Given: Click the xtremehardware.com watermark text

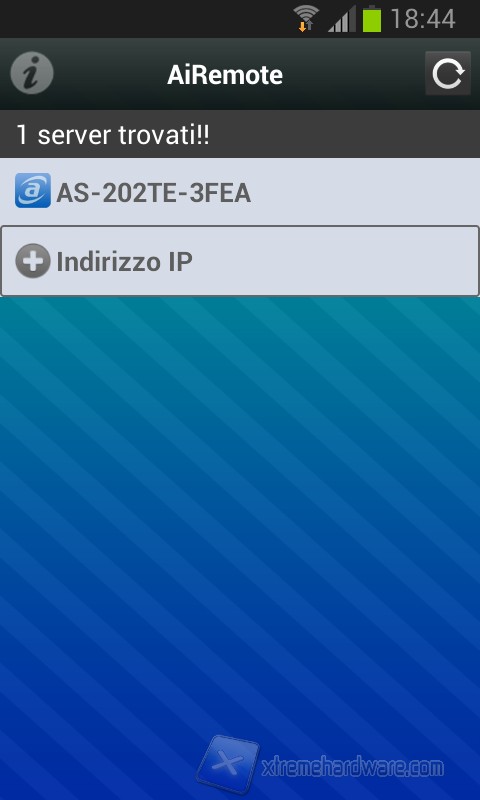Looking at the screenshot, I should pos(352,767).
